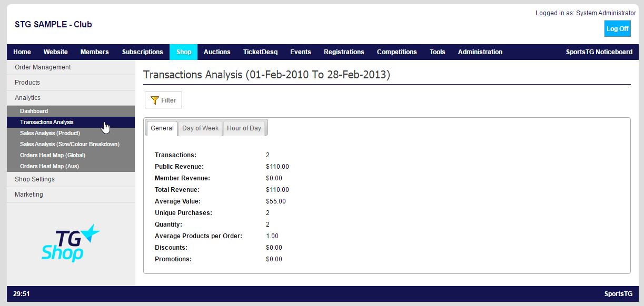
Task: Click the Transactions Analysis page heading
Action: pos(266,75)
